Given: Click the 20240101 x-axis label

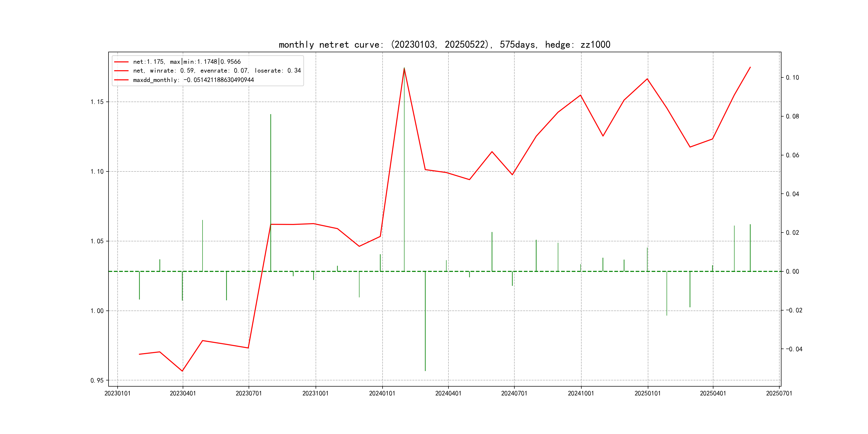Looking at the screenshot, I should (382, 393).
